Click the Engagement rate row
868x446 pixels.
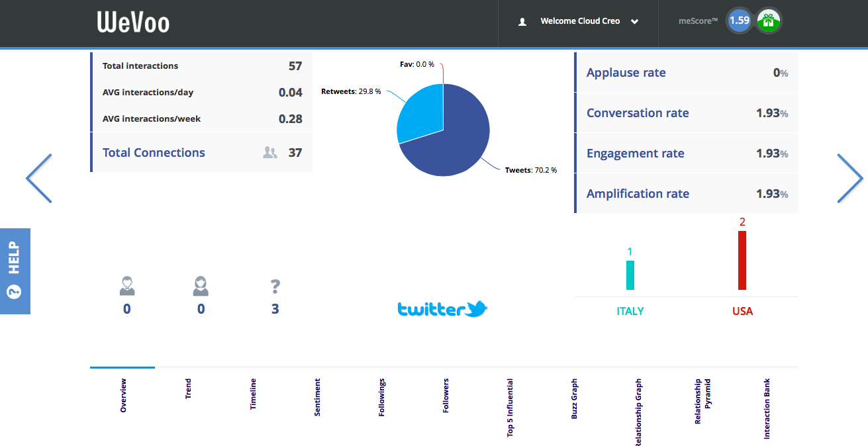pos(687,154)
